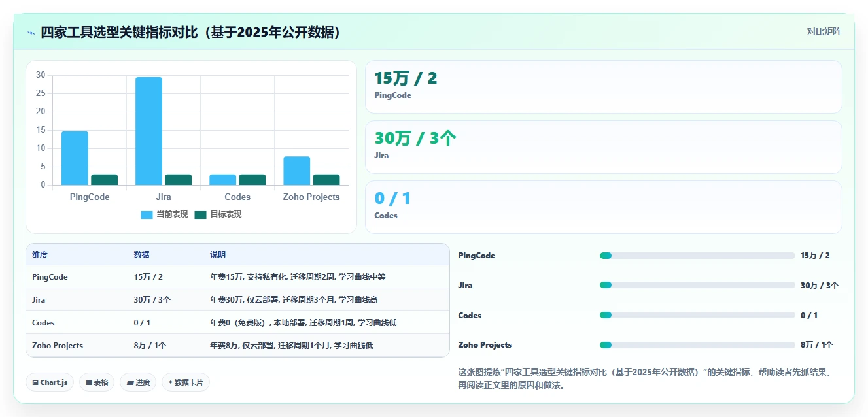Select the Jira table row name
The image size is (868, 417).
39,300
